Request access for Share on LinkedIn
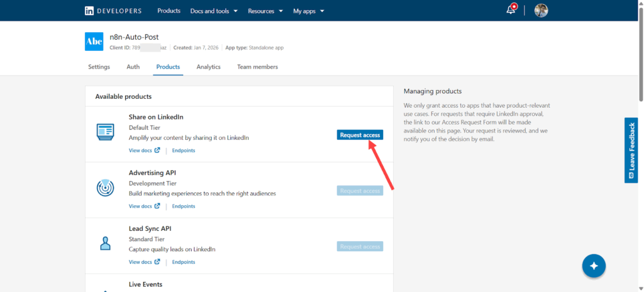The width and height of the screenshot is (644, 292). pyautogui.click(x=360, y=135)
